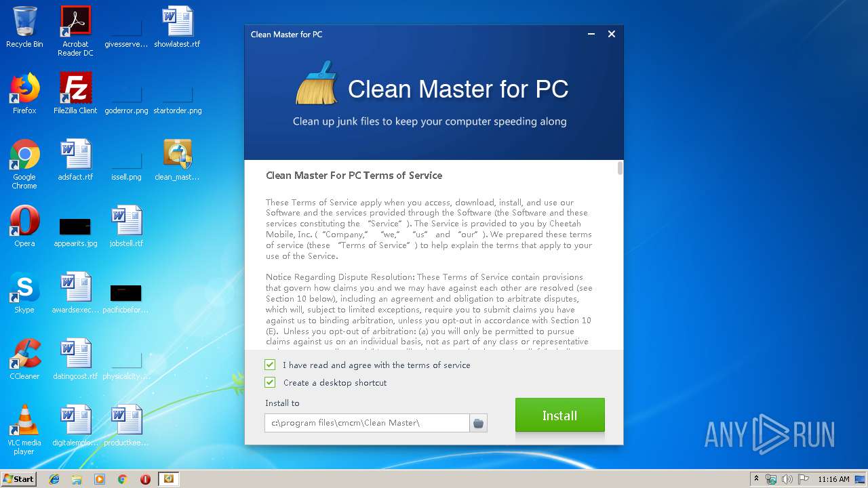Click the Clean Master broom logo
Image resolution: width=868 pixels, height=488 pixels.
317,84
